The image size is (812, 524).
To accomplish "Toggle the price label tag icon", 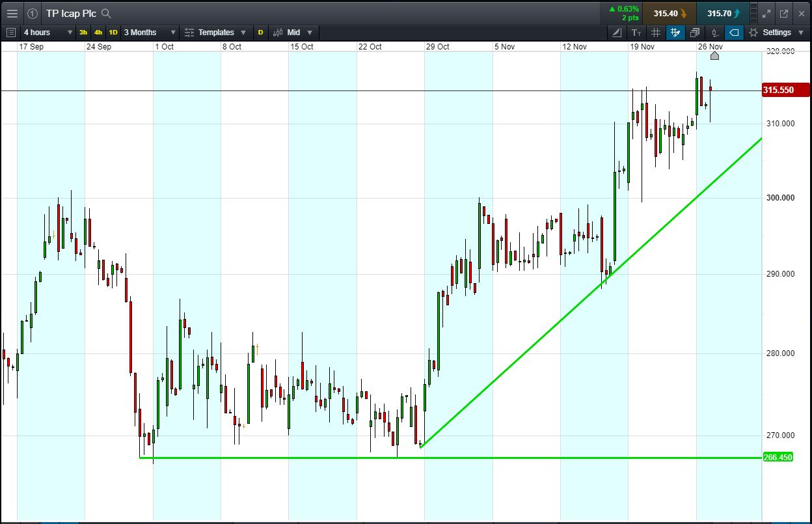I will coord(734,32).
